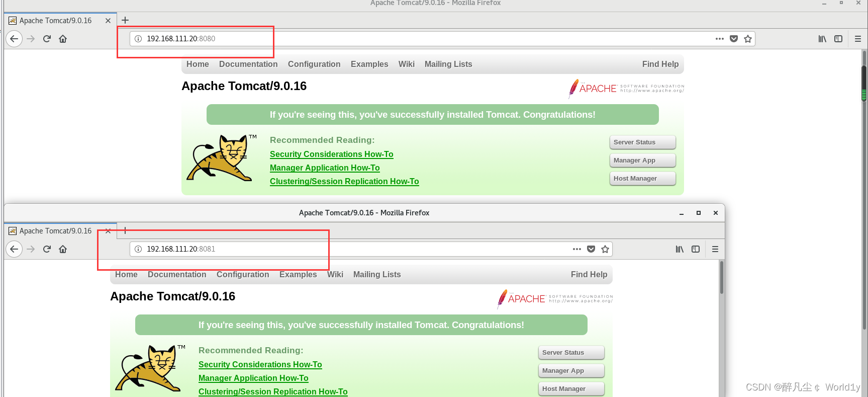Image resolution: width=868 pixels, height=397 pixels.
Task: Bookmark the 8081 page with star icon
Action: tap(605, 249)
